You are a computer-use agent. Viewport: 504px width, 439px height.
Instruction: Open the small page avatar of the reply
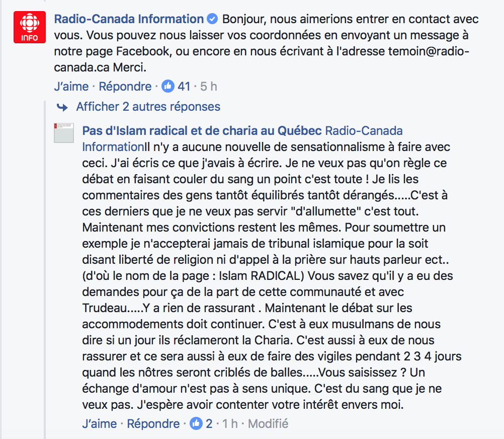pyautogui.click(x=64, y=133)
